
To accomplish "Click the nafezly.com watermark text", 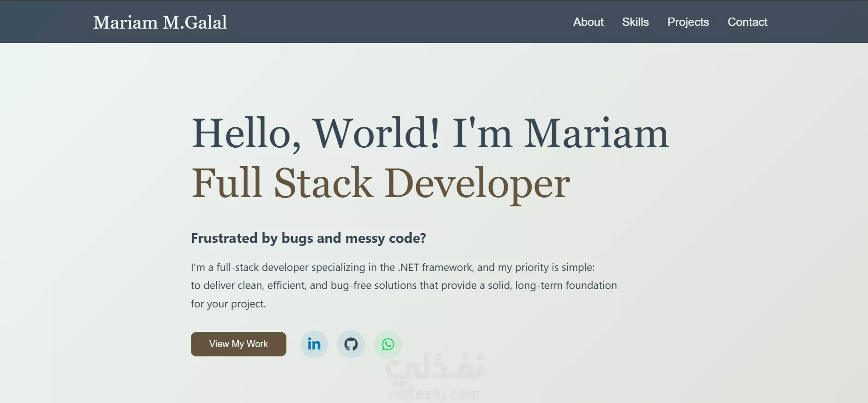I will coord(434,394).
